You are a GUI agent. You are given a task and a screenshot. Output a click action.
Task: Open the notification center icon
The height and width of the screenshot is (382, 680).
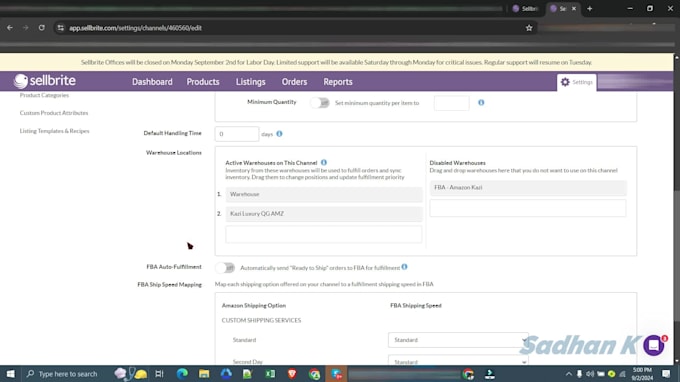(x=667, y=374)
